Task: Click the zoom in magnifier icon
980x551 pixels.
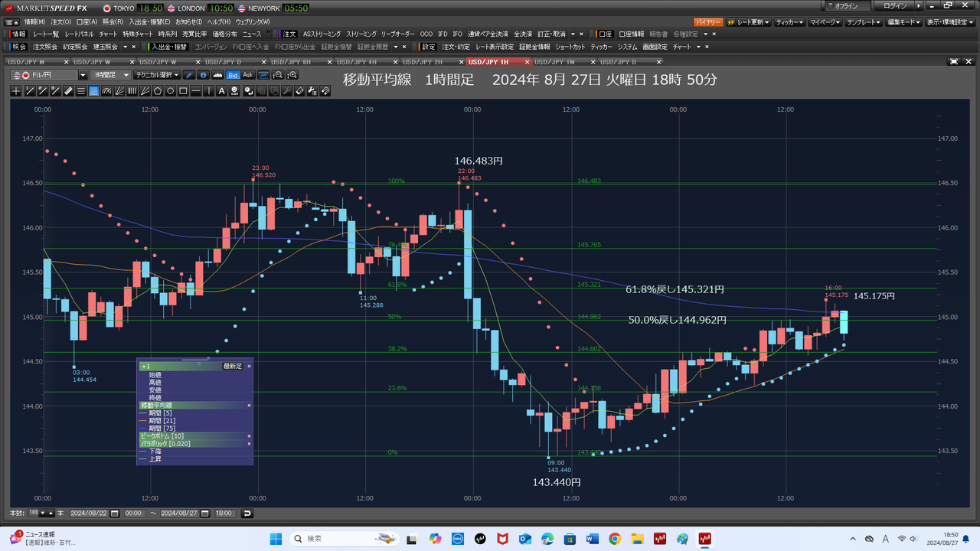Action: (x=292, y=75)
